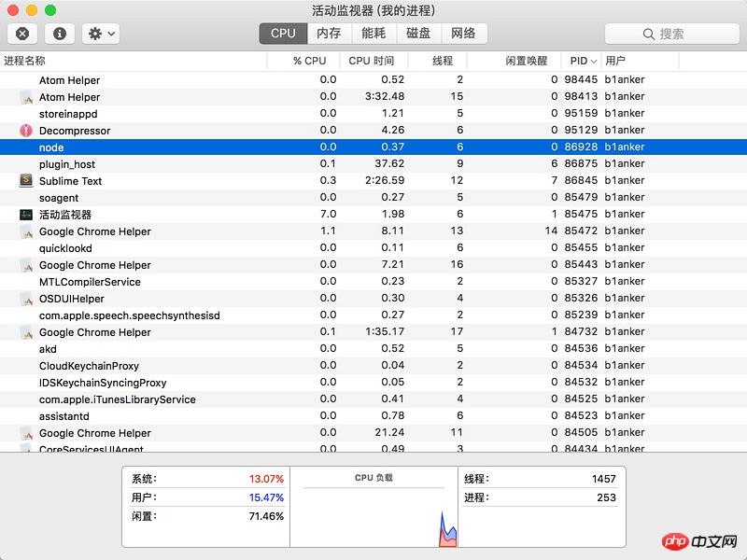The height and width of the screenshot is (560, 747).
Task: Click the 闲置 71.46% value
Action: pyautogui.click(x=266, y=516)
